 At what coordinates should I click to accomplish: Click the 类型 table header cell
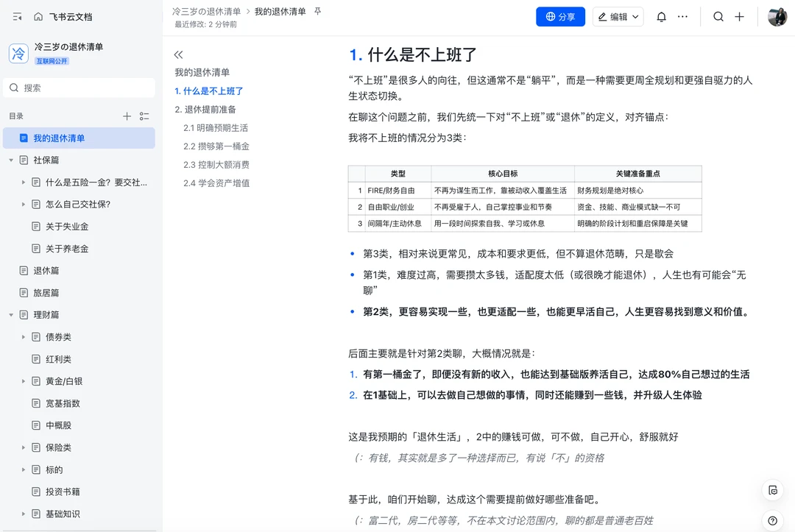(398, 174)
